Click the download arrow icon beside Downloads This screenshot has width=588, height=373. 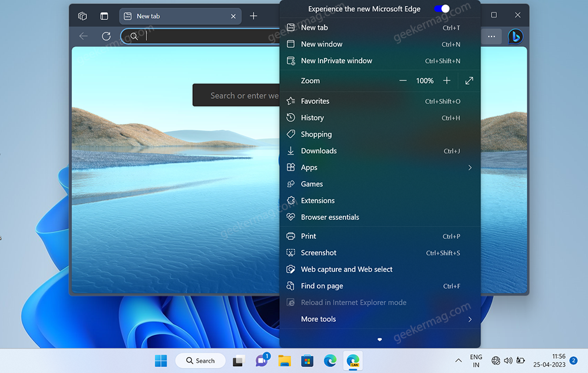pos(290,151)
